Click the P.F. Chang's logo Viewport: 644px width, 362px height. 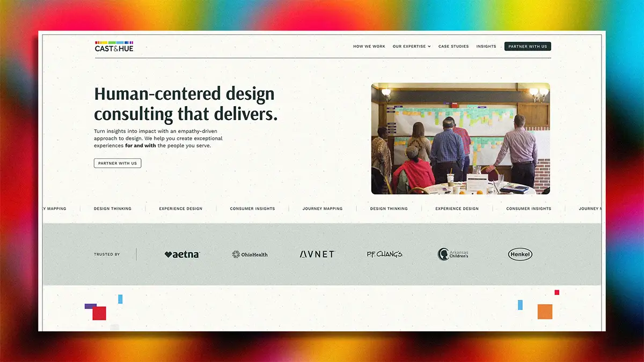(384, 254)
